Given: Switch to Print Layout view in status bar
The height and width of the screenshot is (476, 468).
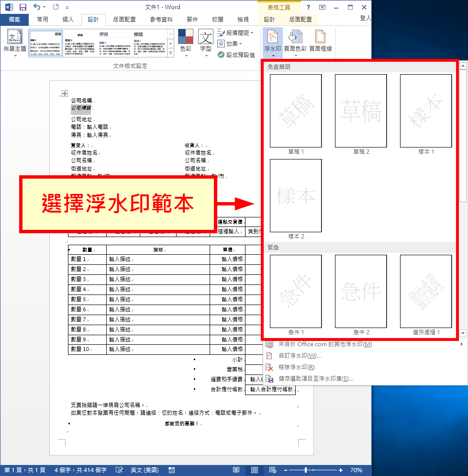Looking at the screenshot, I should click(255, 470).
